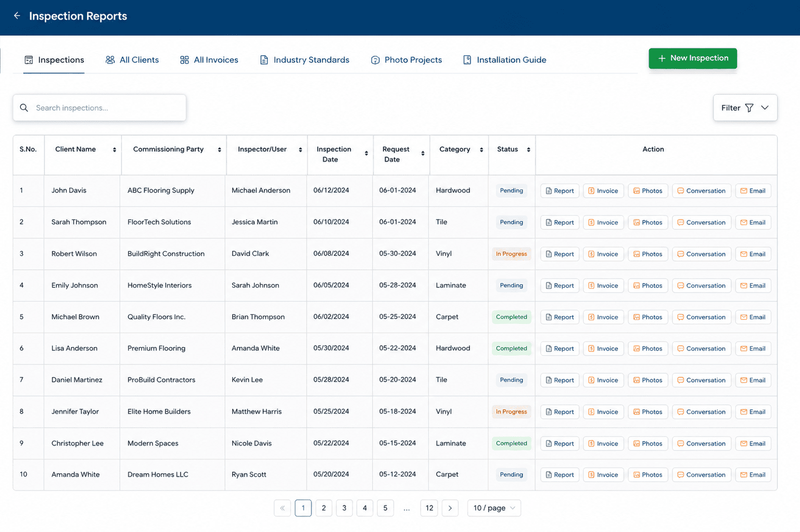The width and height of the screenshot is (800, 532).
Task: Click the magnifier icon in search box
Action: tap(24, 108)
